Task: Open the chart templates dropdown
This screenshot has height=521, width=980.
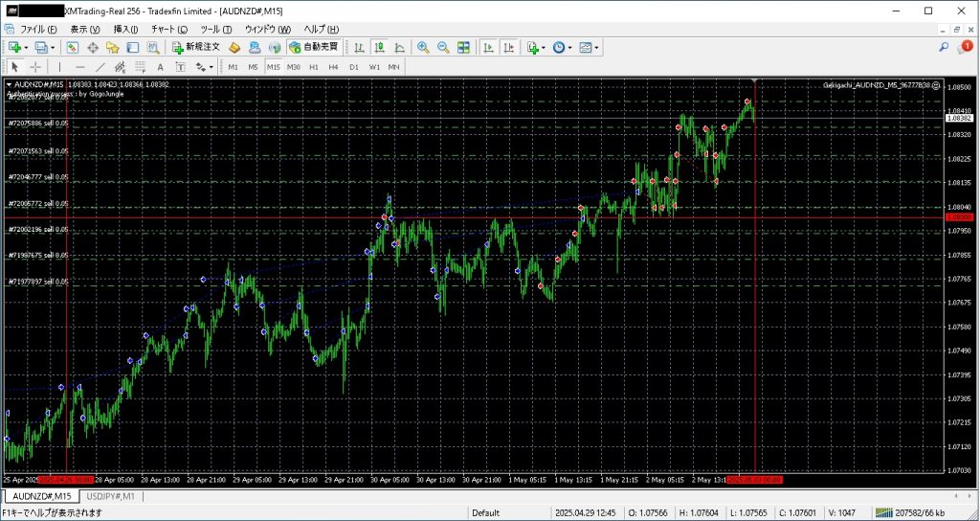Action: pyautogui.click(x=590, y=47)
